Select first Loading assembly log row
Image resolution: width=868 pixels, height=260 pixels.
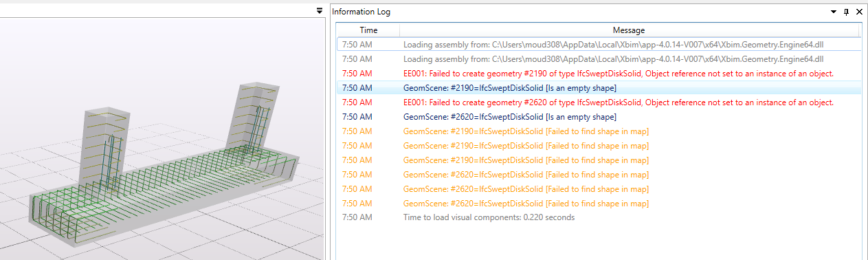pyautogui.click(x=599, y=44)
